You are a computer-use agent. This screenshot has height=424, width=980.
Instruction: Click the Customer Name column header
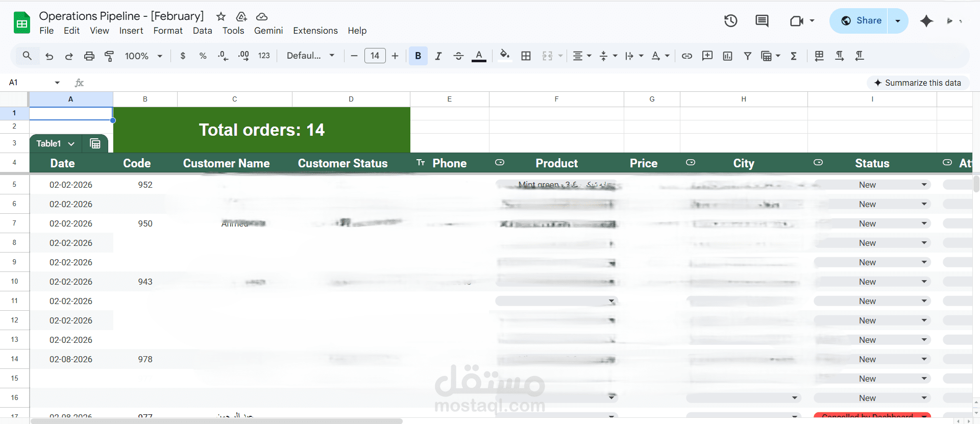click(226, 163)
